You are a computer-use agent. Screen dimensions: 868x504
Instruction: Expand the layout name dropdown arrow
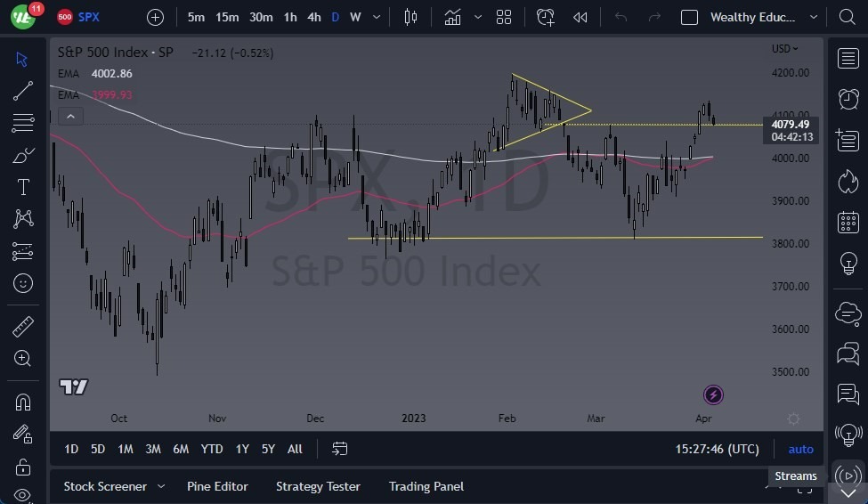click(x=813, y=17)
